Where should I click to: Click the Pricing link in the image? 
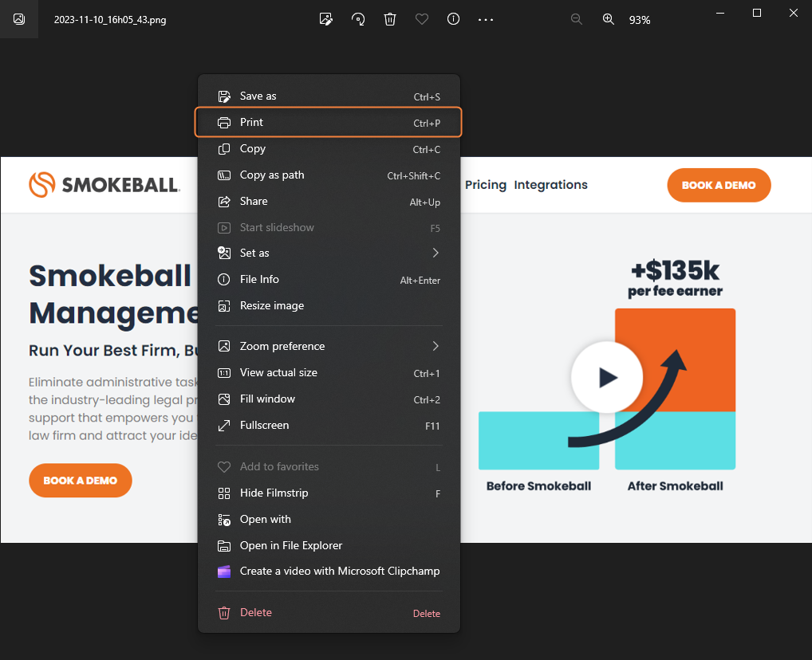486,185
